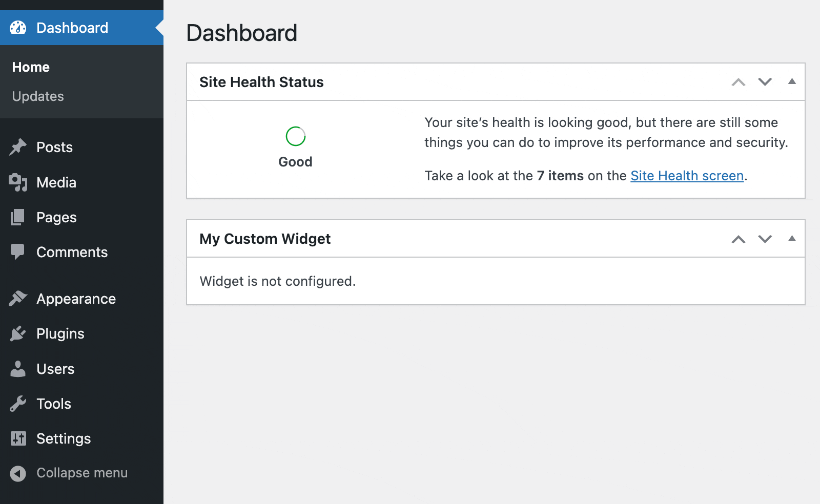Screen dimensions: 820x504
Task: Click the green Good health progress circle
Action: [295, 136]
